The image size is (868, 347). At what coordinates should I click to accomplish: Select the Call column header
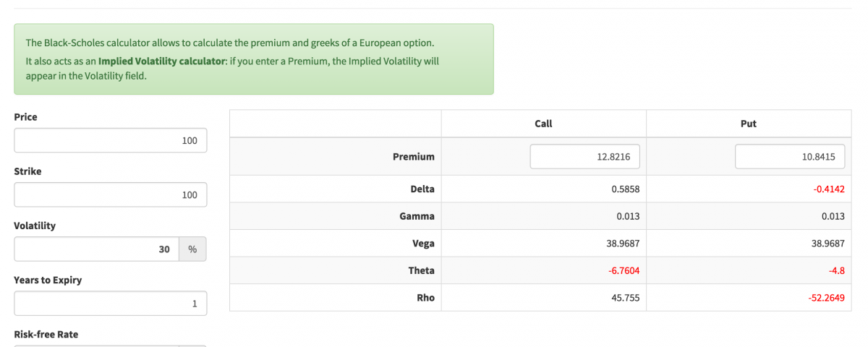(x=543, y=124)
